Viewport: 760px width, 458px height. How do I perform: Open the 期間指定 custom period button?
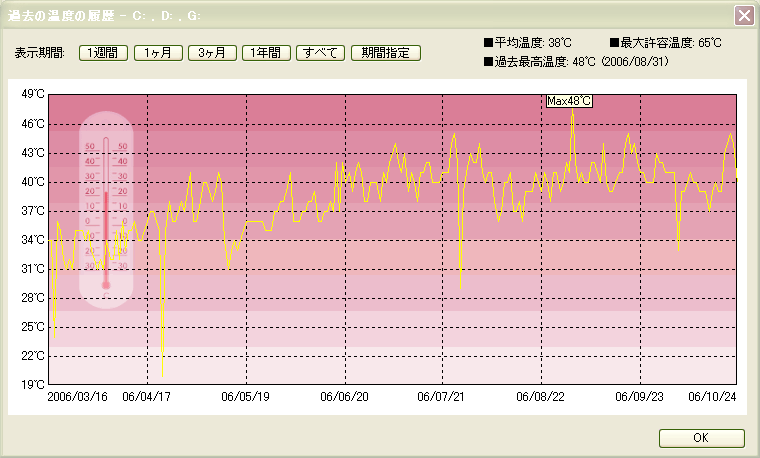(386, 53)
